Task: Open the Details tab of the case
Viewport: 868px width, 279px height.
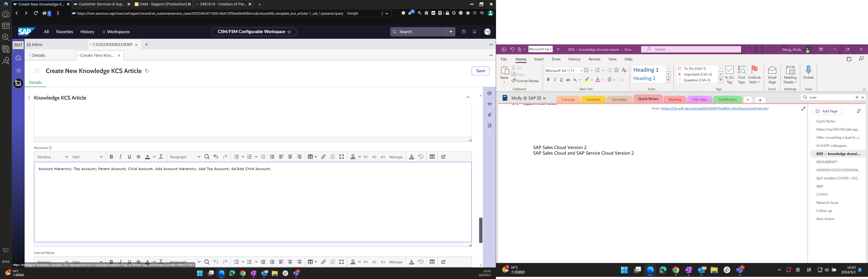Action: 39,55
